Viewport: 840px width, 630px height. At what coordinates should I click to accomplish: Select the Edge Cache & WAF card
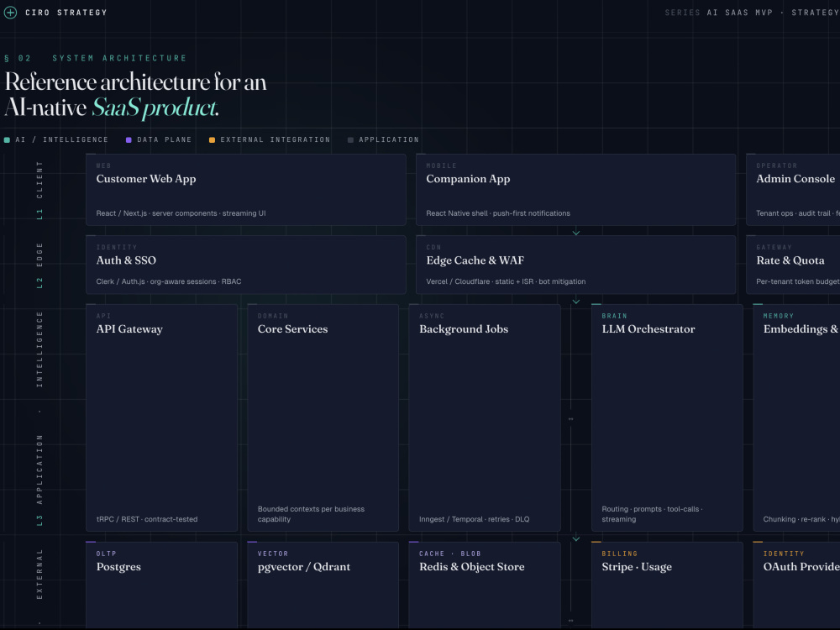coord(576,265)
